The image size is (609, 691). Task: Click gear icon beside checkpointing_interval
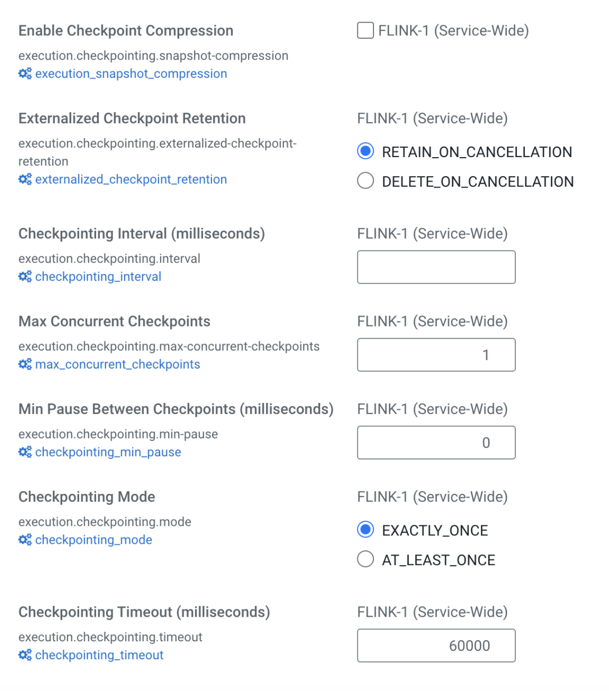tap(25, 277)
